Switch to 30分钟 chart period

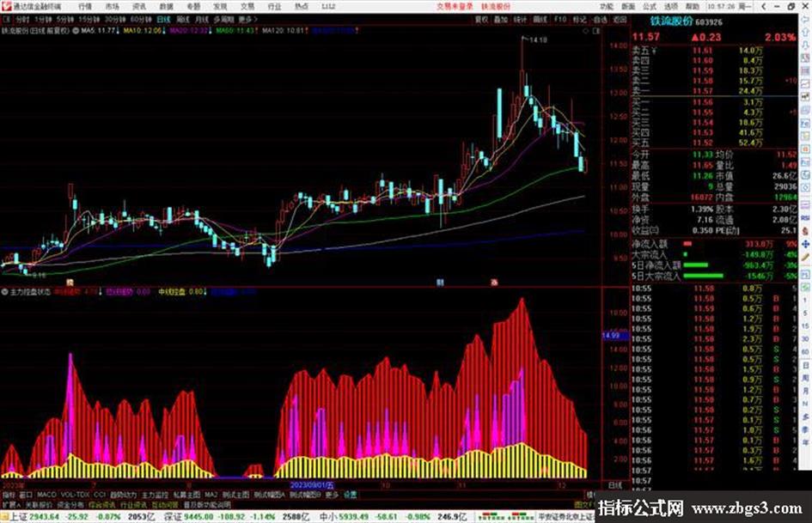(x=115, y=19)
